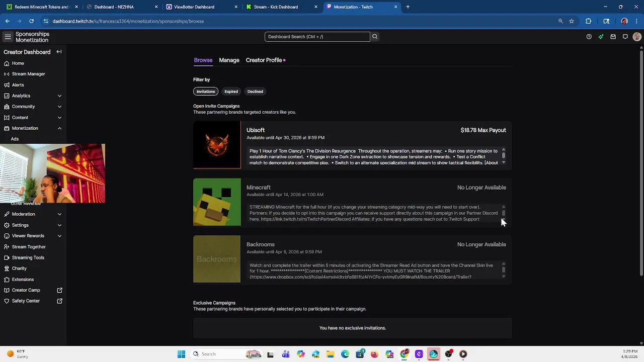
Task: Select the Browse tab
Action: pyautogui.click(x=203, y=60)
